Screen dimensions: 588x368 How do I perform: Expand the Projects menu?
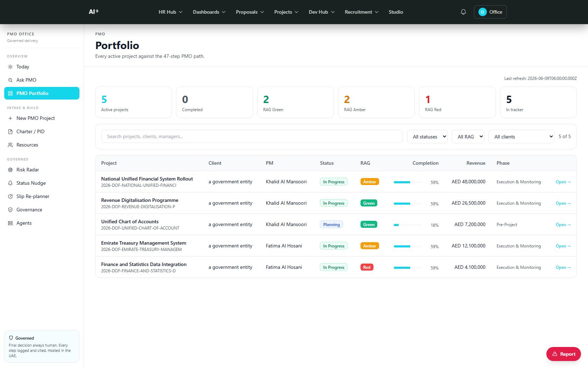(x=286, y=12)
